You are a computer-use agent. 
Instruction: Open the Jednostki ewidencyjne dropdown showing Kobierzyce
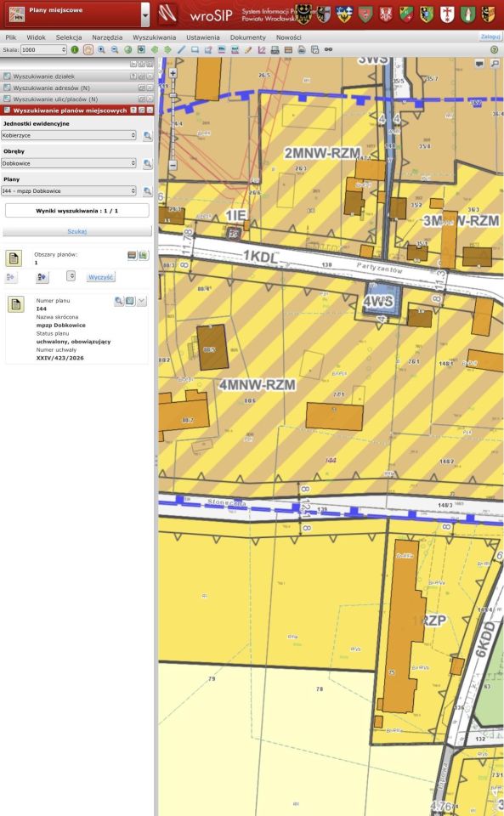tap(69, 135)
